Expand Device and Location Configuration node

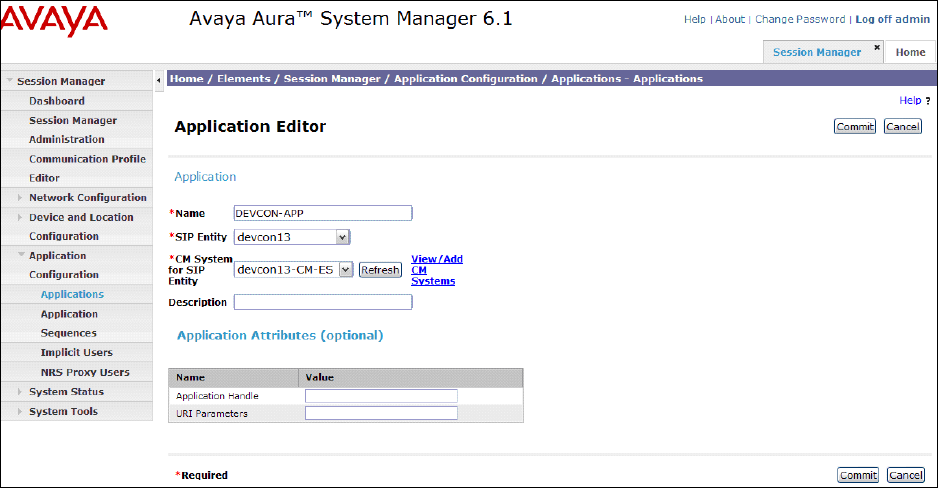[20, 217]
